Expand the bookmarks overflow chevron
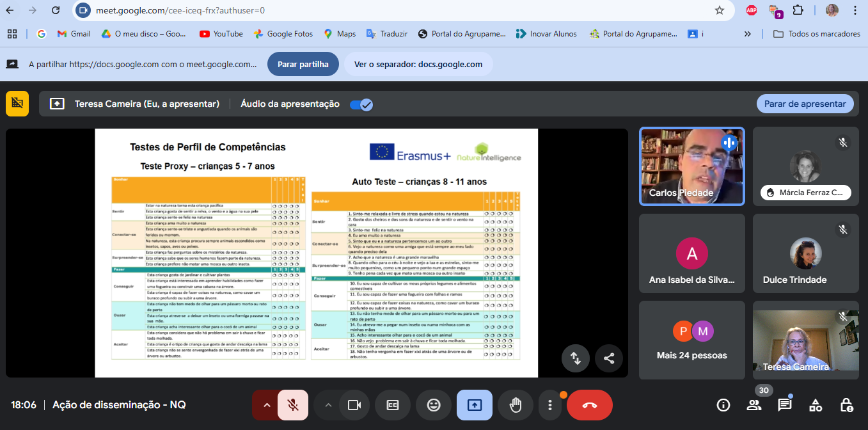This screenshot has width=868, height=430. 747,34
